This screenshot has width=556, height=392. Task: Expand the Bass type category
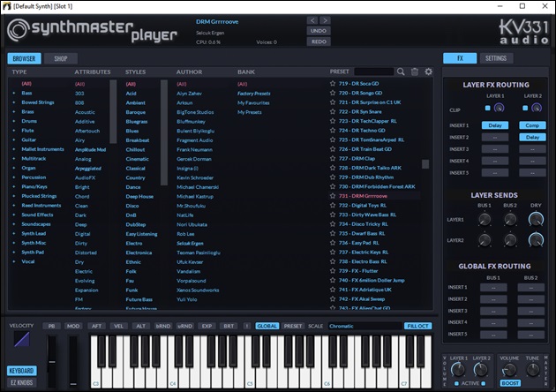[14, 93]
